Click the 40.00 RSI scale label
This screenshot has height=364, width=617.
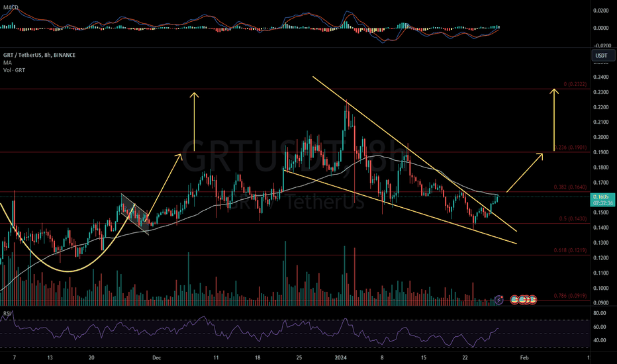point(599,340)
